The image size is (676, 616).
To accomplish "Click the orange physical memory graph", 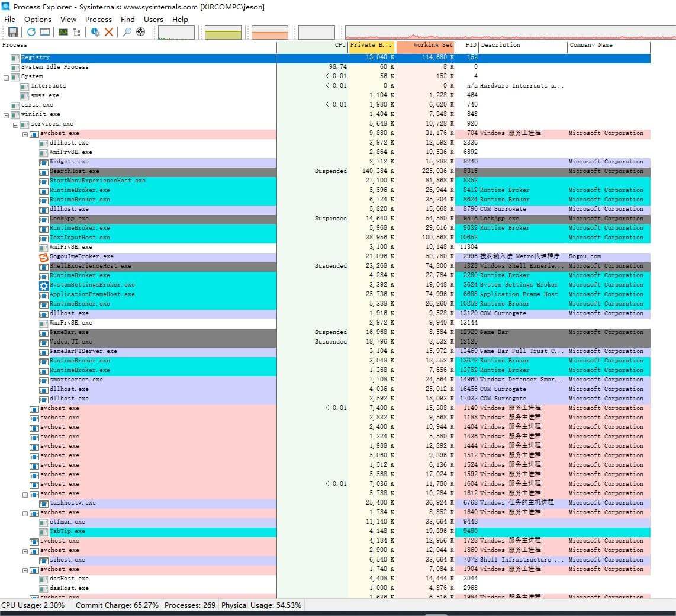I will click(x=269, y=33).
